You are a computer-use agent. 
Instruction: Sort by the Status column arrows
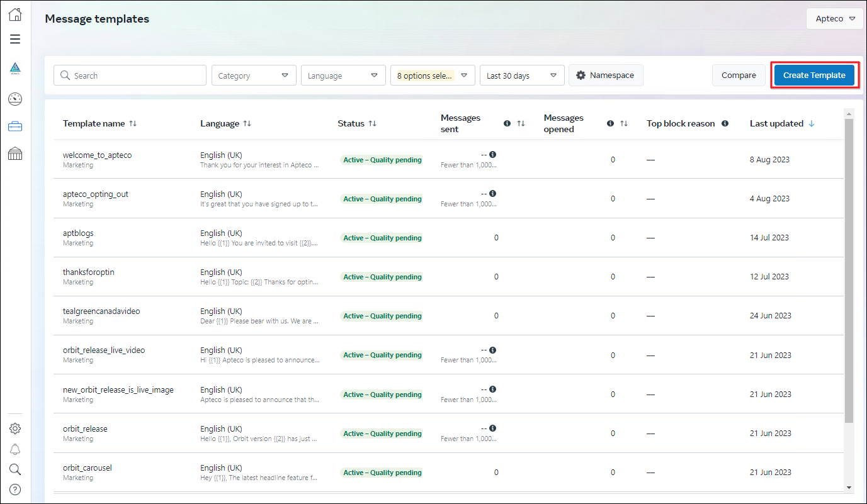tap(372, 124)
